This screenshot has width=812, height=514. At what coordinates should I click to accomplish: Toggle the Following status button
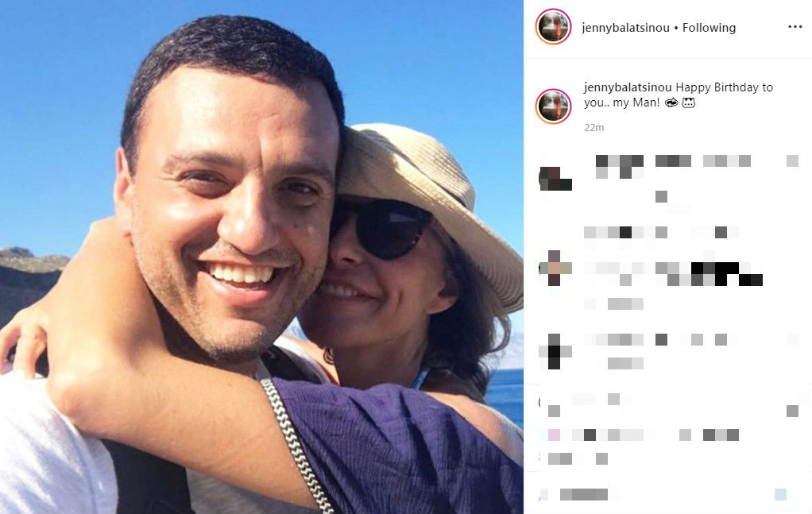pyautogui.click(x=709, y=28)
